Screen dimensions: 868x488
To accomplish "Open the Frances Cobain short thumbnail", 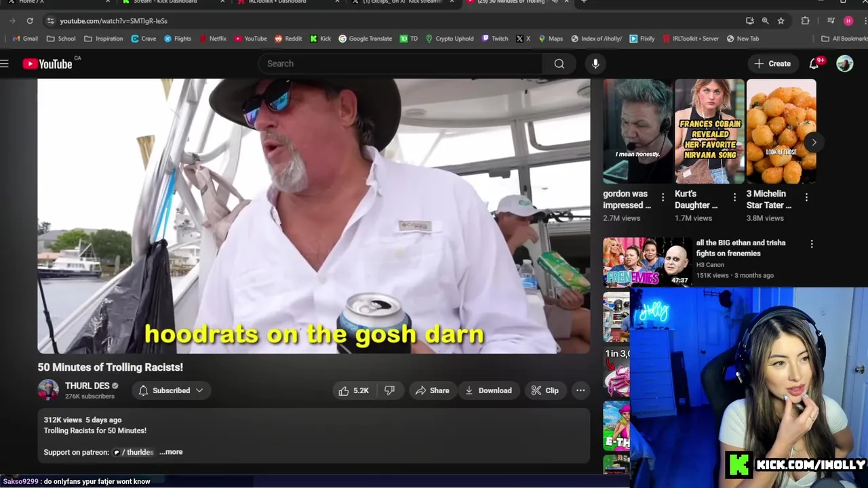I will pyautogui.click(x=709, y=131).
